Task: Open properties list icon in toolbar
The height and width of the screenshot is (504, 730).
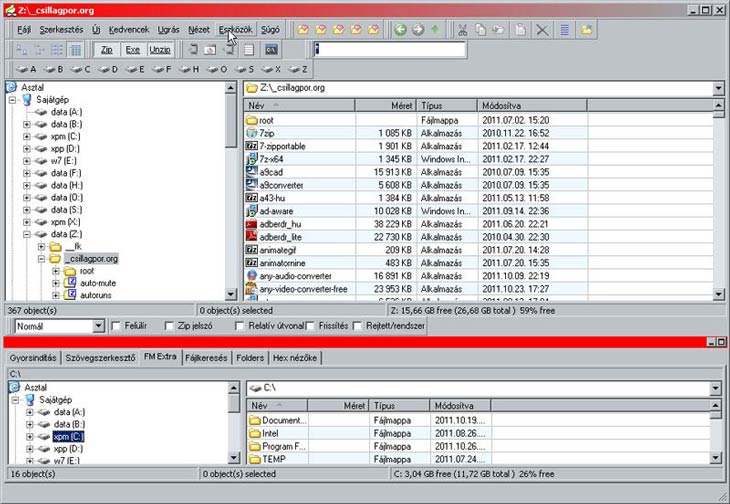Action: 564,30
